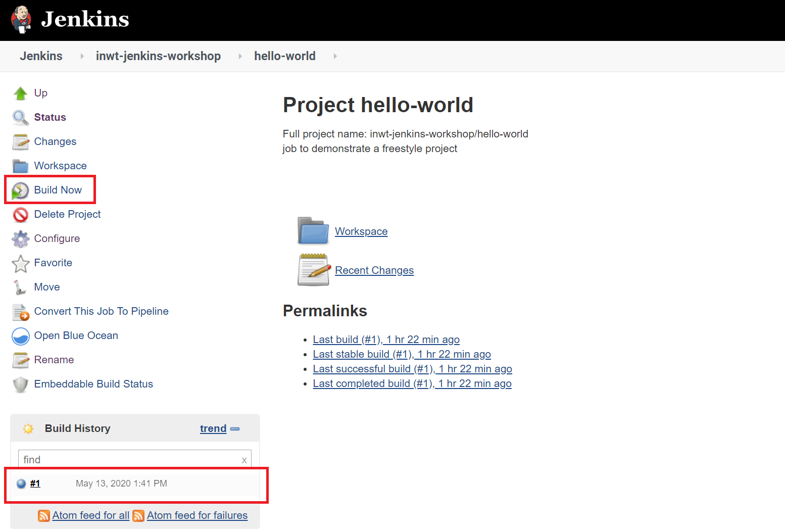Viewport: 785px width, 532px height.
Task: Select the Move option
Action: (47, 287)
